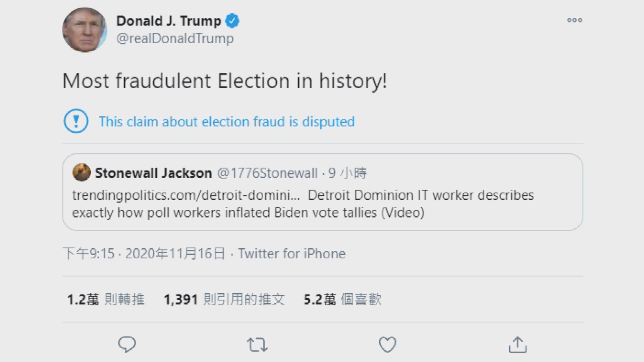The image size is (644, 362).
Task: Open the share icon on the tweet
Action: 518,344
